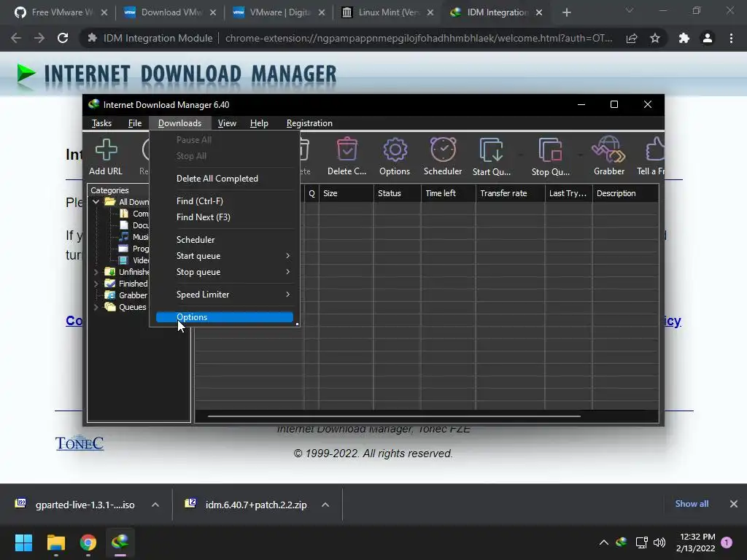Collapse the All Downloads tree node
The height and width of the screenshot is (560, 747).
[x=96, y=202]
